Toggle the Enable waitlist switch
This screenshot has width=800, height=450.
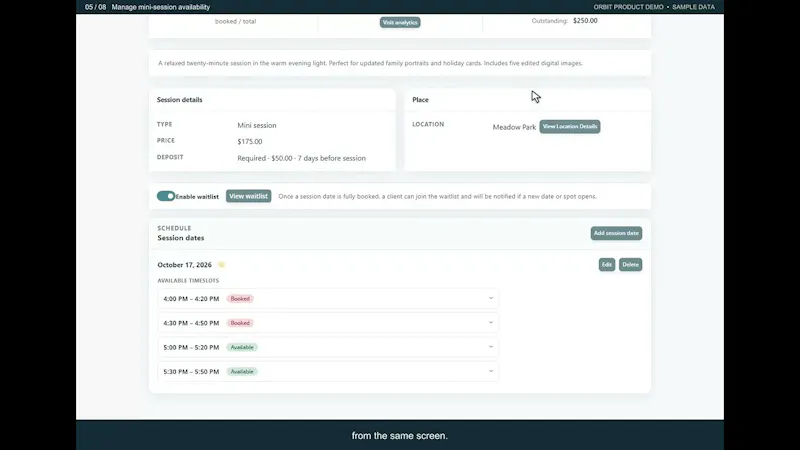(x=166, y=196)
